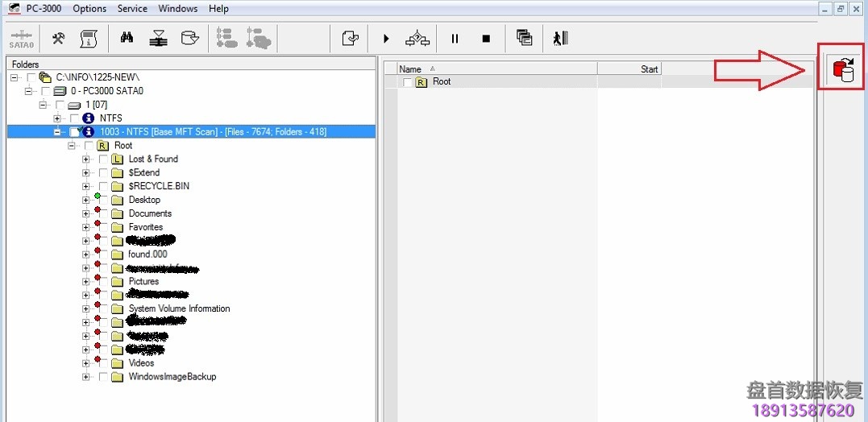Click the cascading windows icon

coord(525,38)
